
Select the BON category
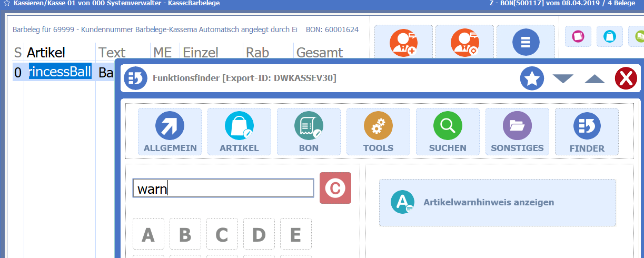[309, 132]
